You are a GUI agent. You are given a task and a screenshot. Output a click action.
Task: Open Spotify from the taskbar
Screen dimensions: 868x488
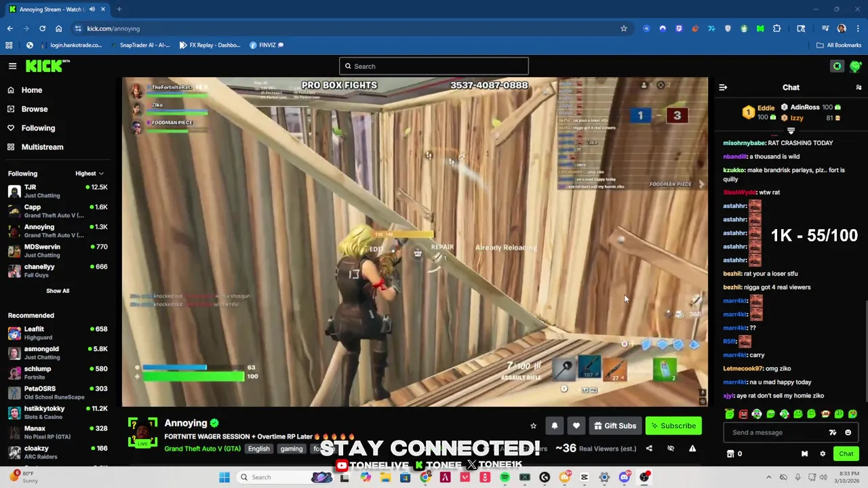click(x=505, y=477)
